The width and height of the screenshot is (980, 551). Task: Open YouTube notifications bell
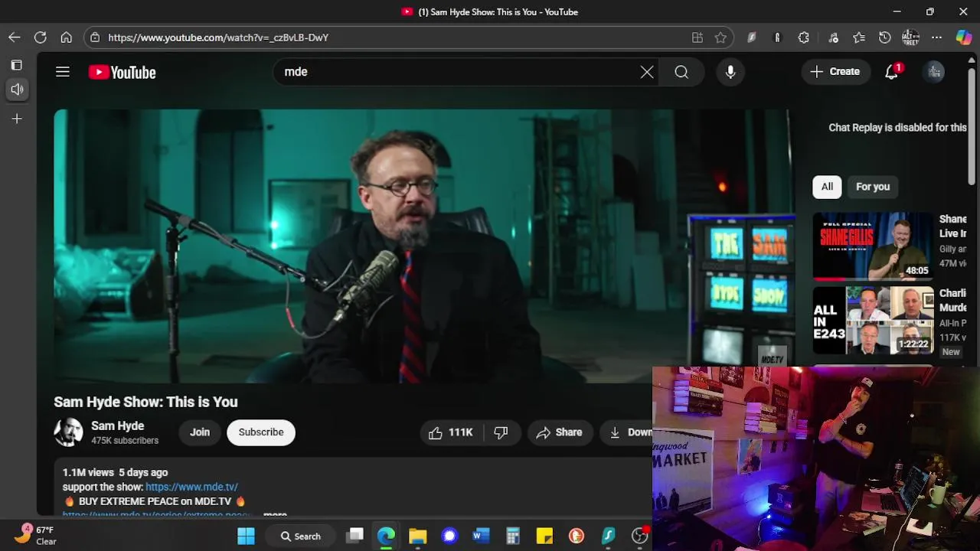892,72
